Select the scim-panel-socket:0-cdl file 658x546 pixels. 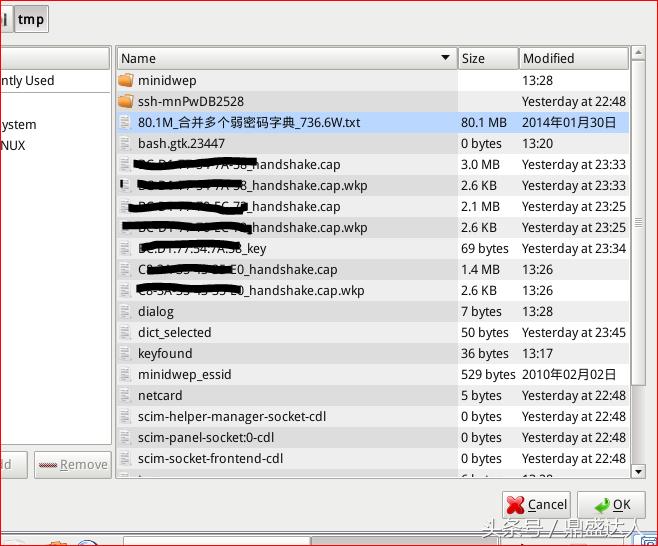206,437
